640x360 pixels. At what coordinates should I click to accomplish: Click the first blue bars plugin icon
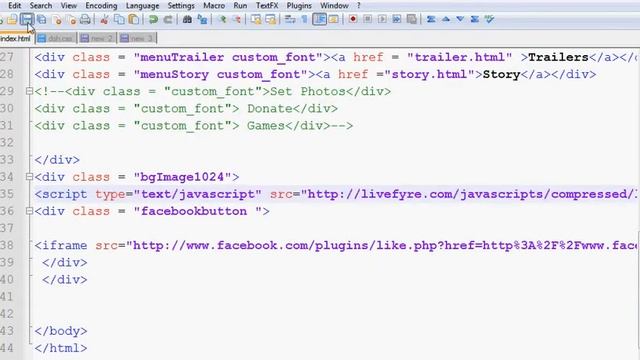(431, 19)
